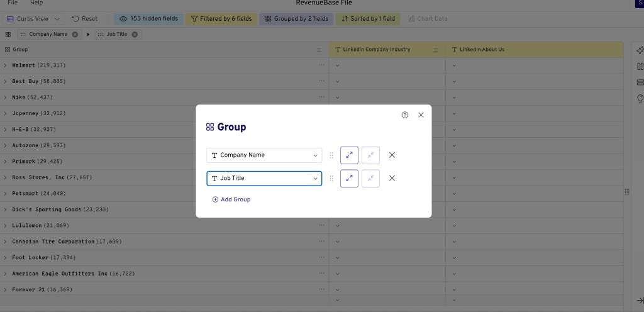Open the lightbulb icon in the right sidebar
The image size is (644, 312).
coord(640,99)
